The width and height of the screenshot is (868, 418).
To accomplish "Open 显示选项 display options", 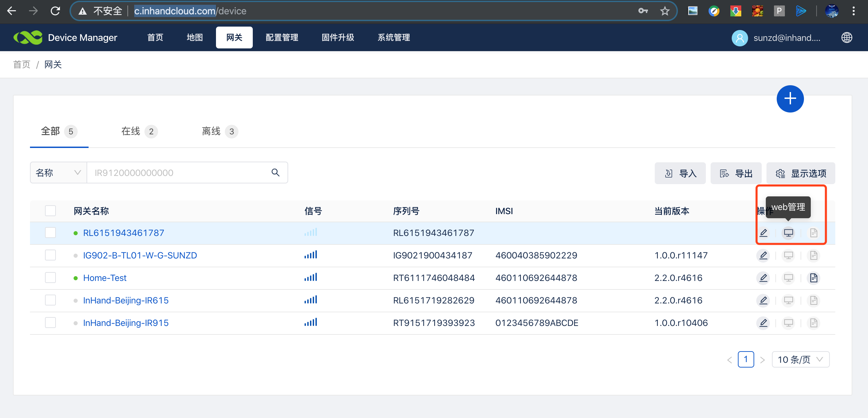I will (x=801, y=173).
